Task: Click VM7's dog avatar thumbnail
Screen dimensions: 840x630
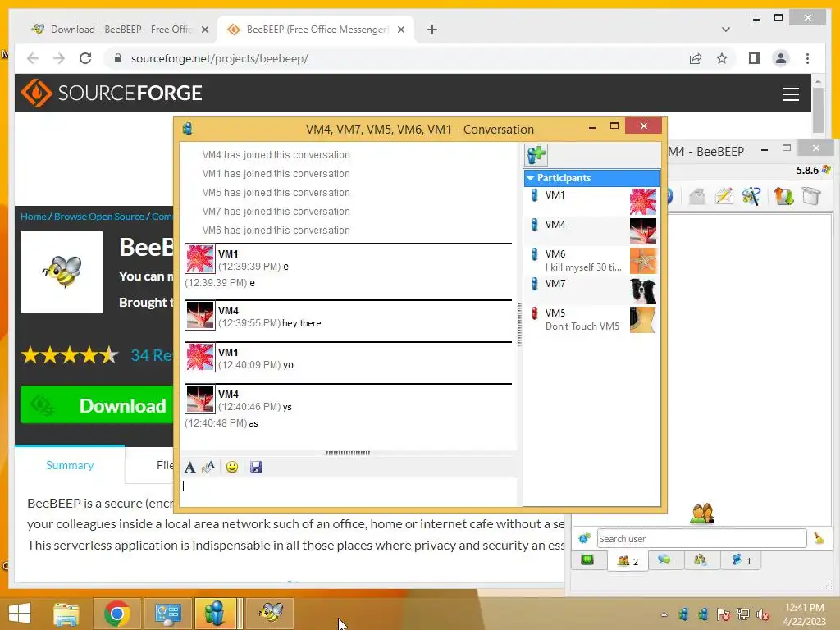Action: (643, 290)
